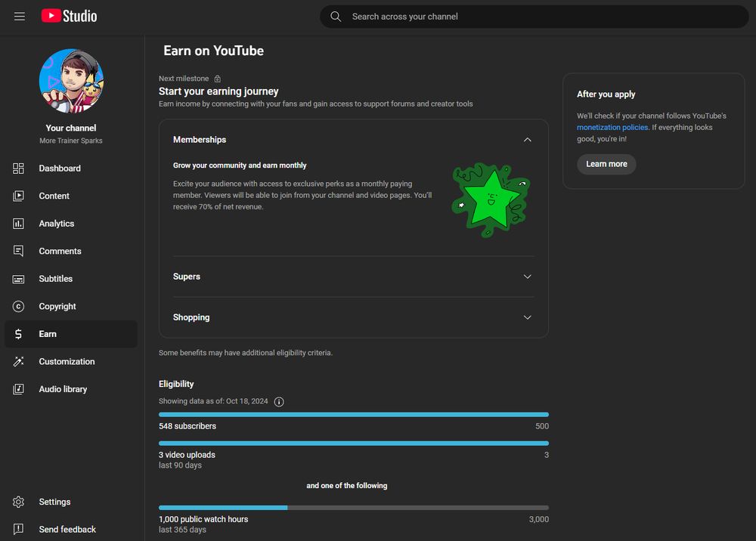Click the Content play icon
Image resolution: width=756 pixels, height=541 pixels.
click(18, 196)
